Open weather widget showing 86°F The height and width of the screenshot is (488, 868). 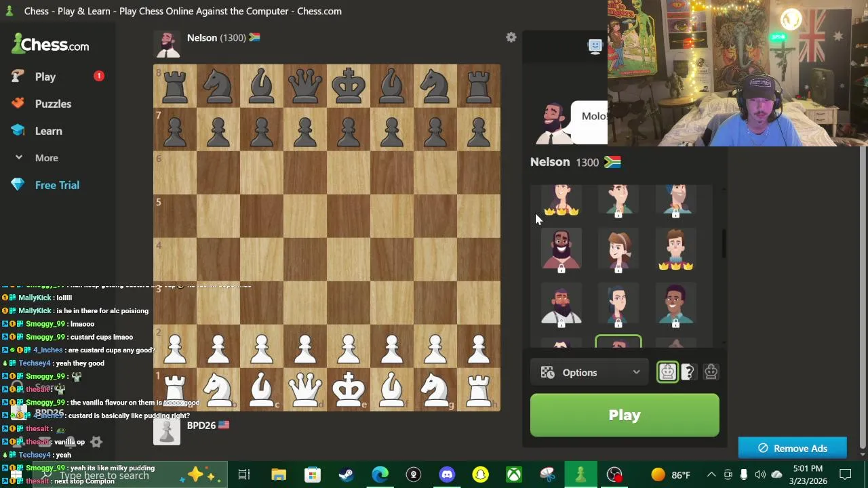point(670,474)
